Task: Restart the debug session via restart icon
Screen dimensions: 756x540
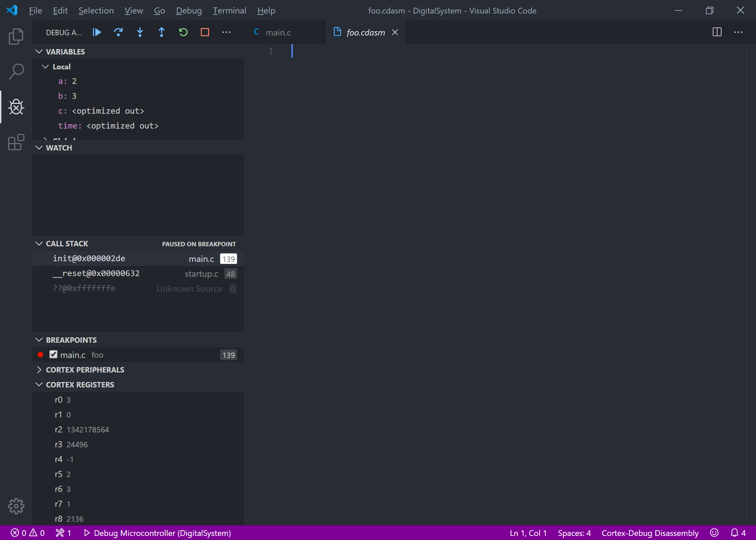Action: 183,32
